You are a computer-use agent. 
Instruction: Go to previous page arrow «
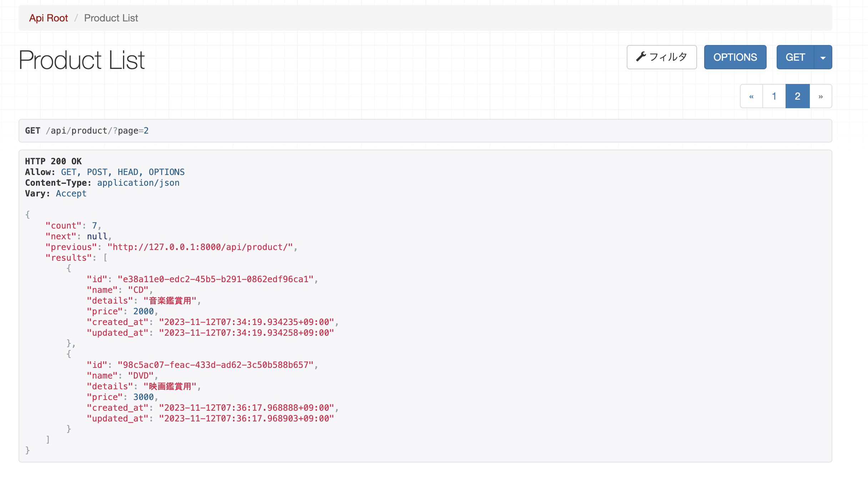pyautogui.click(x=751, y=96)
